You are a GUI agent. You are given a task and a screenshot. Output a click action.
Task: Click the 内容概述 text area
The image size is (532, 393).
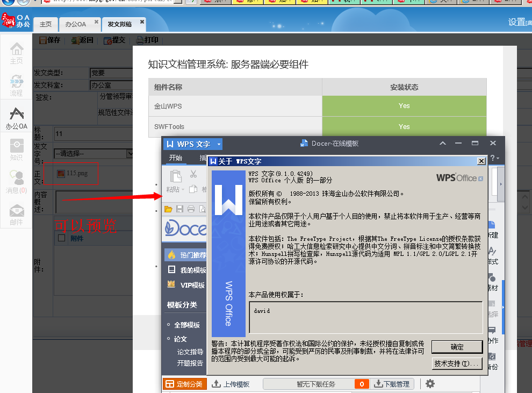(x=94, y=202)
